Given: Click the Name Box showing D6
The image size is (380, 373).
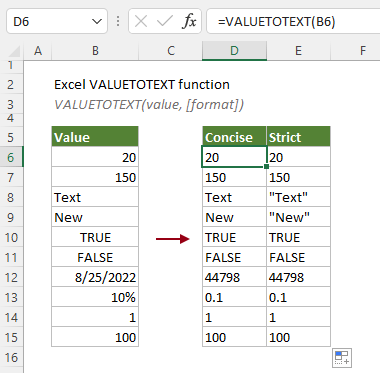Looking at the screenshot, I should click(57, 22).
